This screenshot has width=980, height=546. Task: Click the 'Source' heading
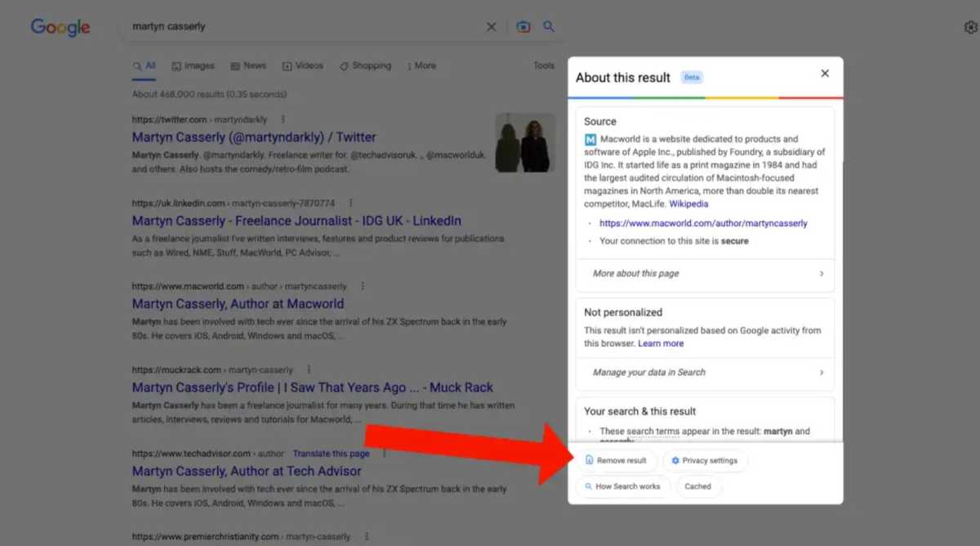tap(600, 121)
